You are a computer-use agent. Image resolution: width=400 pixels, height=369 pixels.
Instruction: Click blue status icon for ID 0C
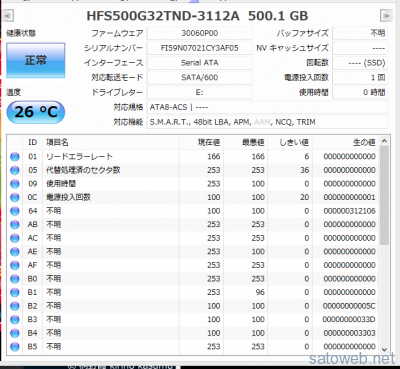[x=15, y=197]
